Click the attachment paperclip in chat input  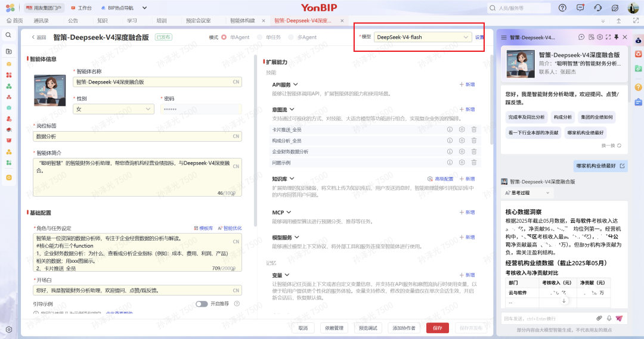coord(599,318)
